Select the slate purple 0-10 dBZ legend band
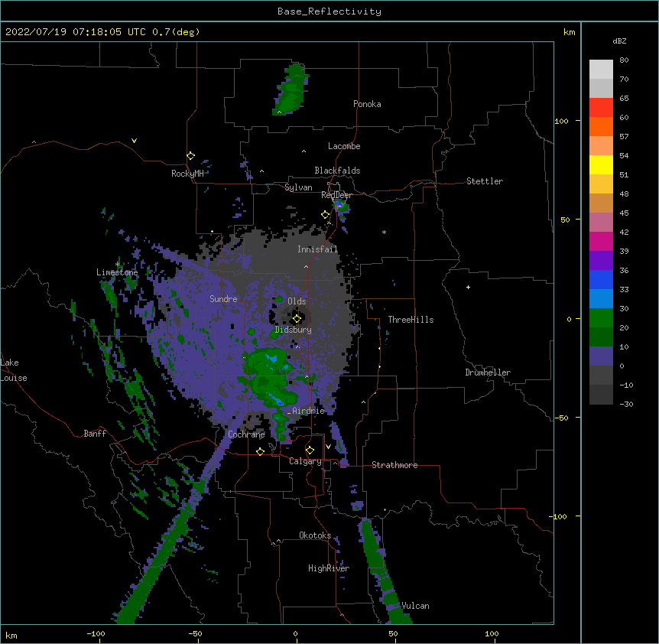This screenshot has width=659, height=644. coord(601,356)
